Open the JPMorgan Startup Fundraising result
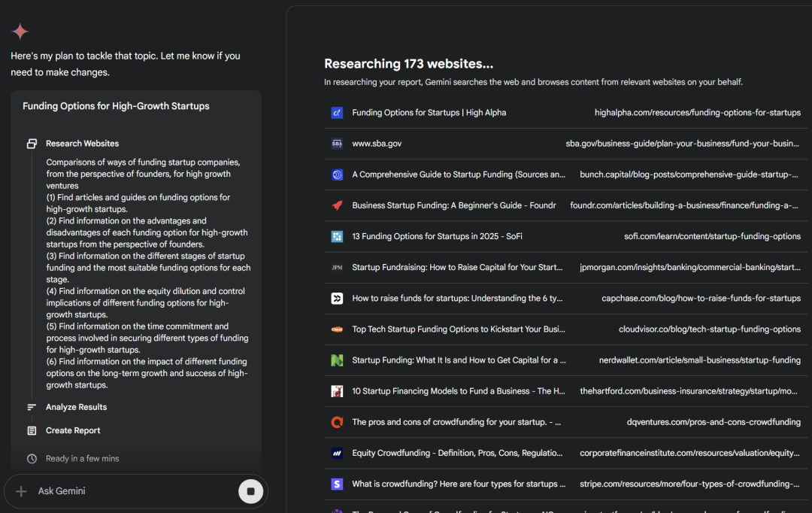This screenshot has height=513, width=812. (x=457, y=267)
